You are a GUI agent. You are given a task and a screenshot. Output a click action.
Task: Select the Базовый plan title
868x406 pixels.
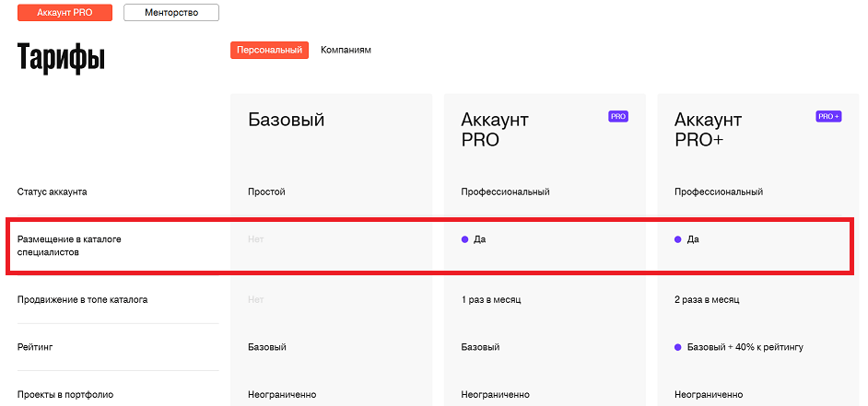click(286, 120)
